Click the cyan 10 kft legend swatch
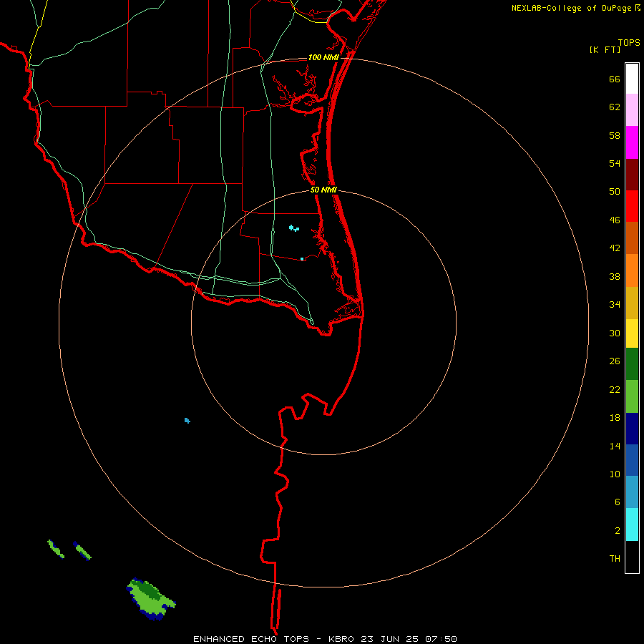Screen dimensions: 644x644 (x=632, y=525)
